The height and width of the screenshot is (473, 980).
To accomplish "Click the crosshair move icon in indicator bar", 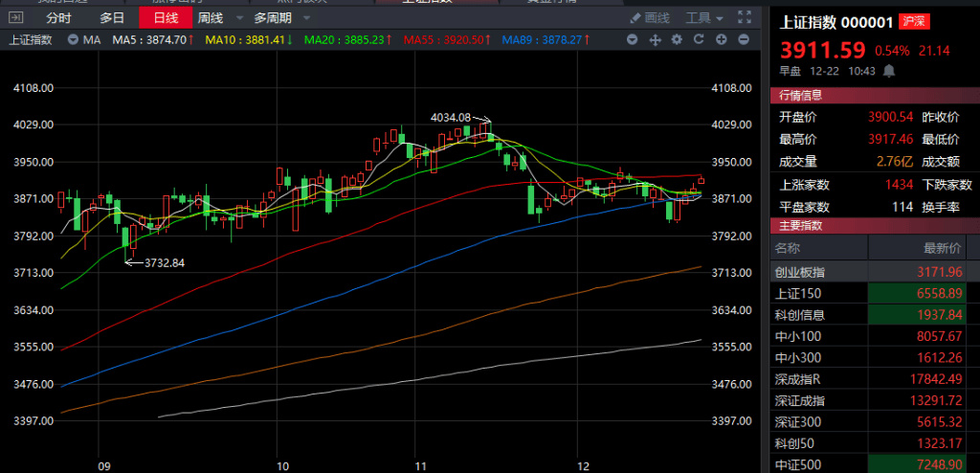I will pyautogui.click(x=656, y=39).
